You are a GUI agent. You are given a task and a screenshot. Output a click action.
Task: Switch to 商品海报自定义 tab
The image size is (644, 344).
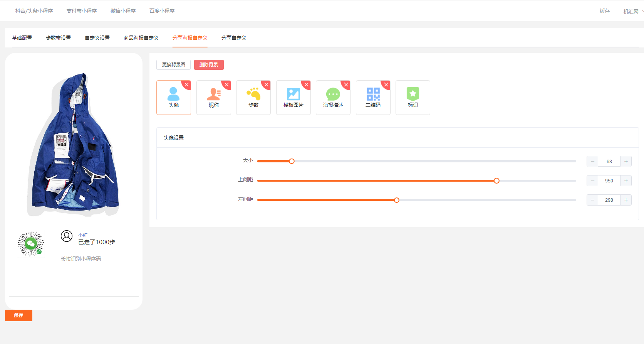point(141,38)
